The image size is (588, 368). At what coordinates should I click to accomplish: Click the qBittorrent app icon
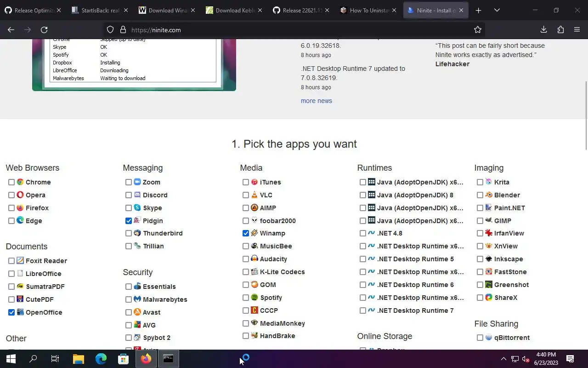pos(489,338)
